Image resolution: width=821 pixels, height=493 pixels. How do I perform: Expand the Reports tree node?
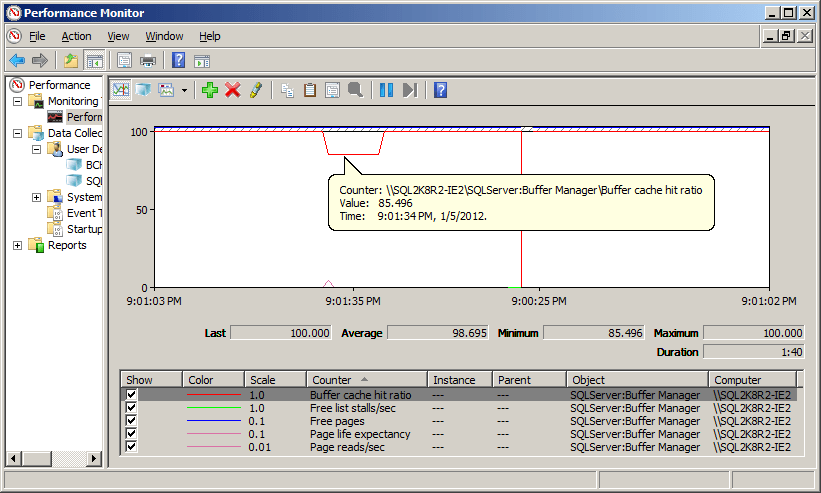click(18, 245)
